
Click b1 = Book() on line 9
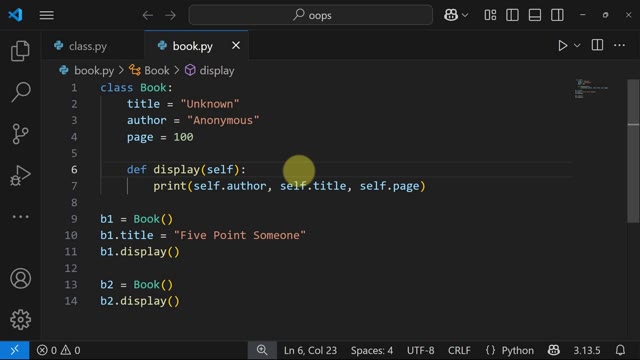[136, 219]
